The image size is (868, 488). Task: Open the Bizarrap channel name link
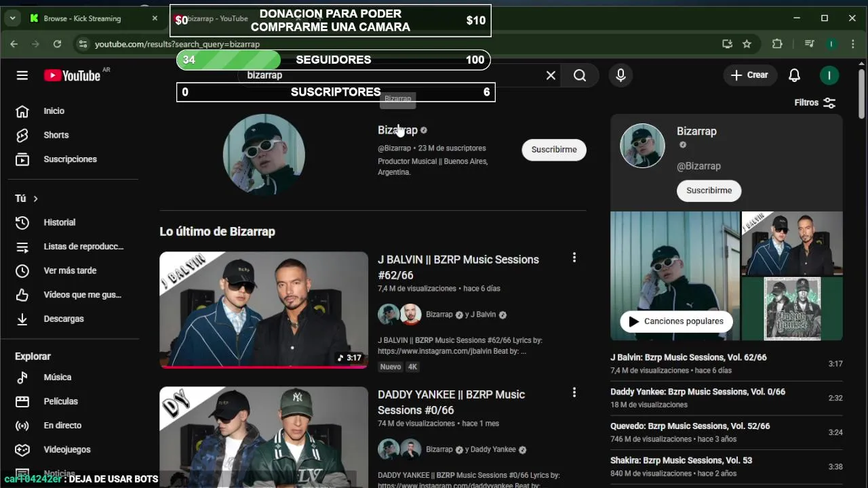(x=397, y=130)
